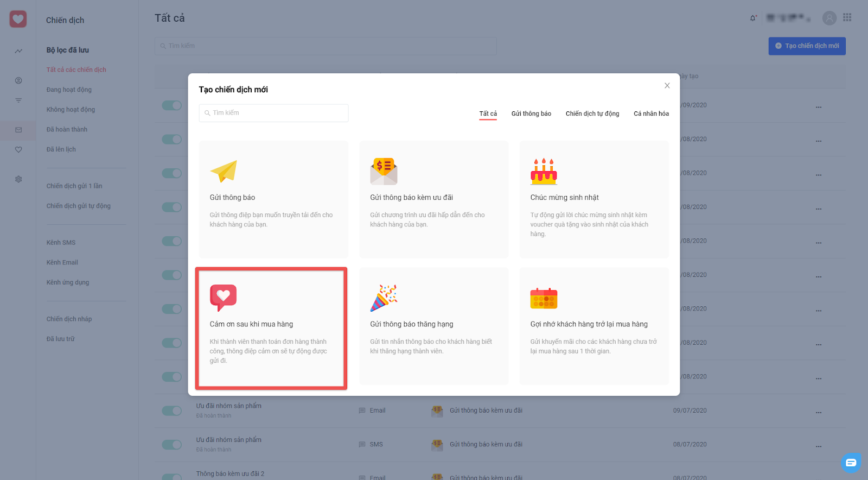Open the settings gear sidebar icon
The height and width of the screenshot is (480, 868).
[18, 179]
